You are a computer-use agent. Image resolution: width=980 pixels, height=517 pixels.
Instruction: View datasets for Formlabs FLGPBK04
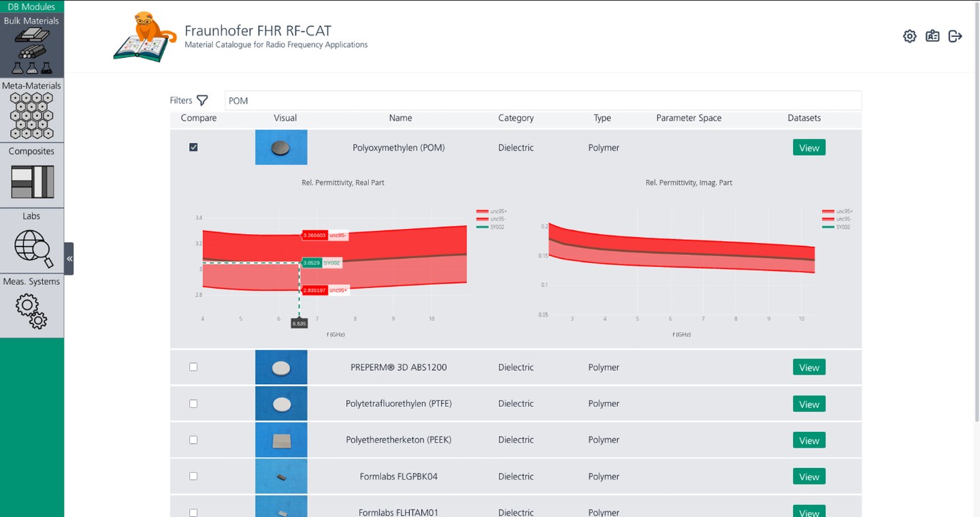[809, 477]
